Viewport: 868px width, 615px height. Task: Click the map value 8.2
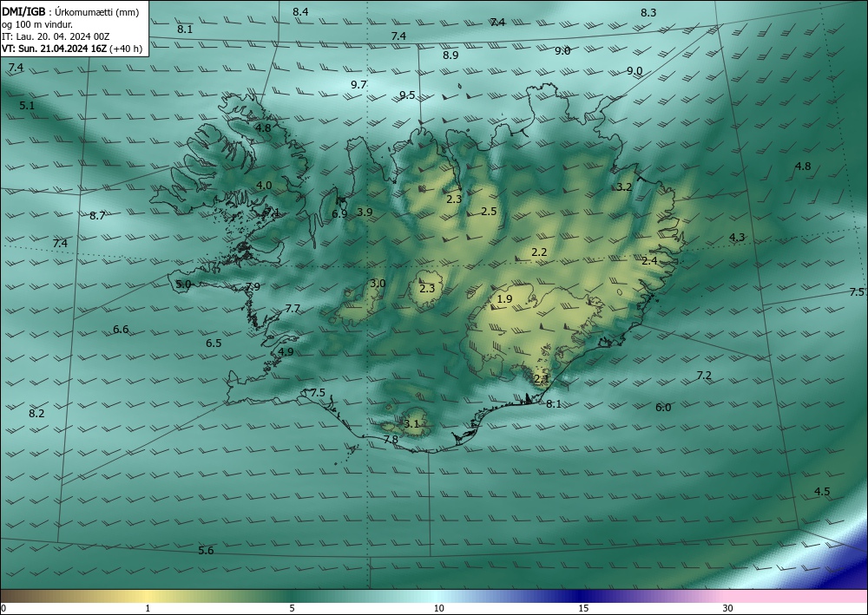[x=36, y=413]
